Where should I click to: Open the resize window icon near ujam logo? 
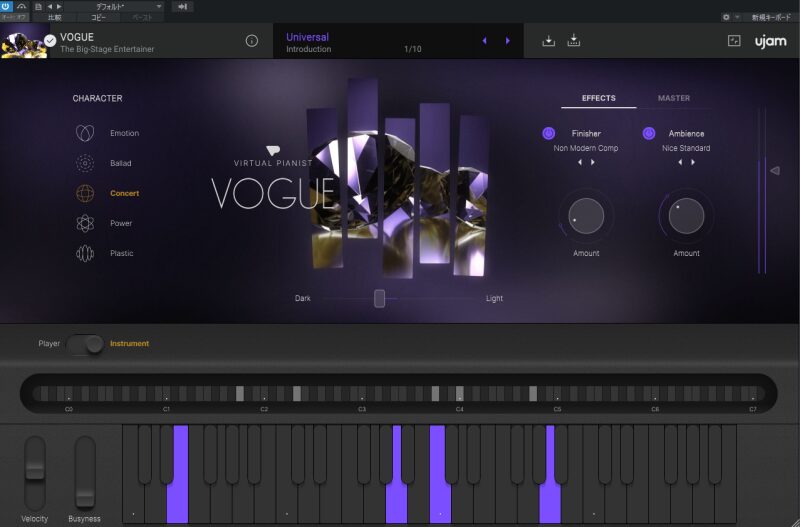pos(734,41)
